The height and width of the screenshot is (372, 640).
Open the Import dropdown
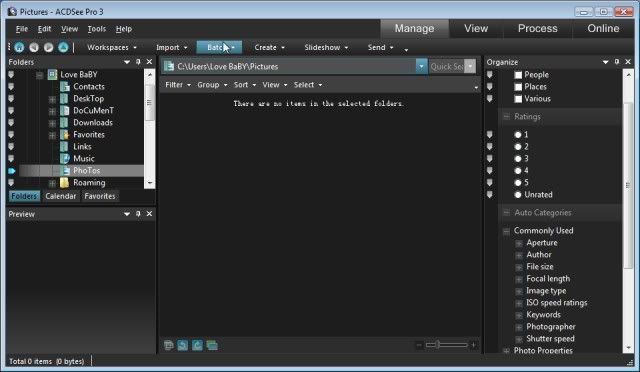click(x=171, y=47)
